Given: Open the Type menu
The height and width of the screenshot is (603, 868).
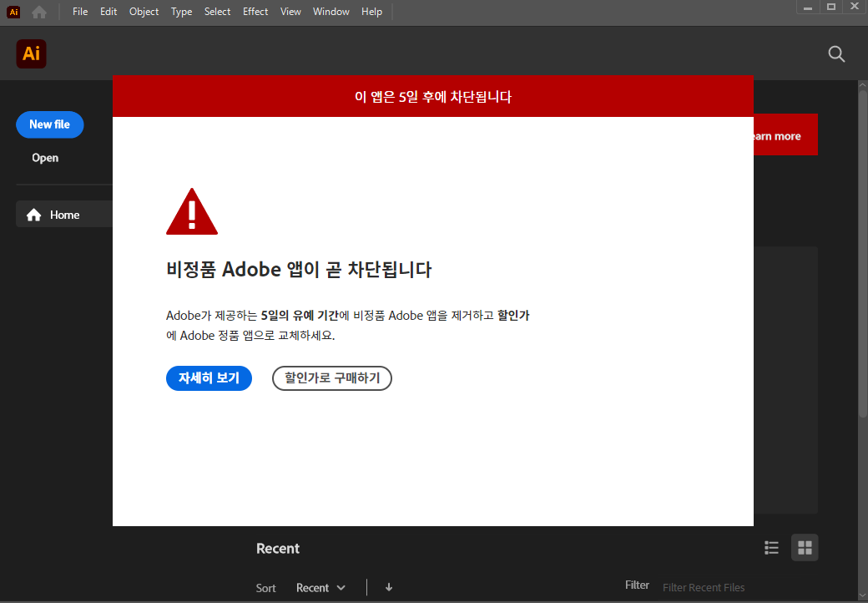Looking at the screenshot, I should [x=182, y=12].
